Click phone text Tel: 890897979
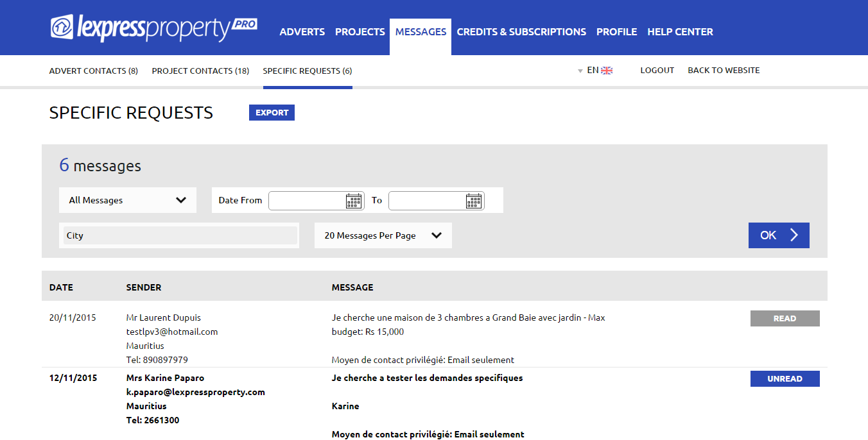 [157, 360]
